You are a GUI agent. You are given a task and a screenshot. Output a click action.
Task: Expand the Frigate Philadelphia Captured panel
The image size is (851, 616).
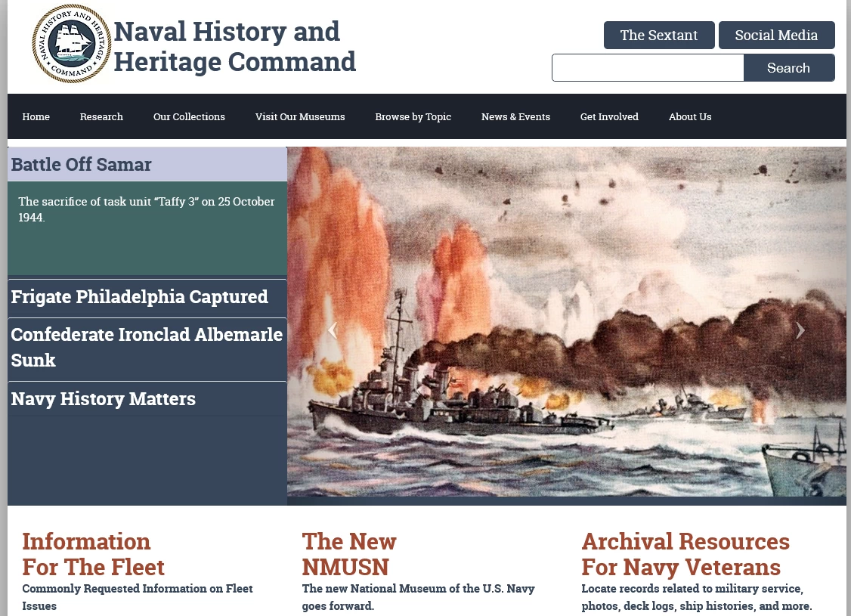147,297
